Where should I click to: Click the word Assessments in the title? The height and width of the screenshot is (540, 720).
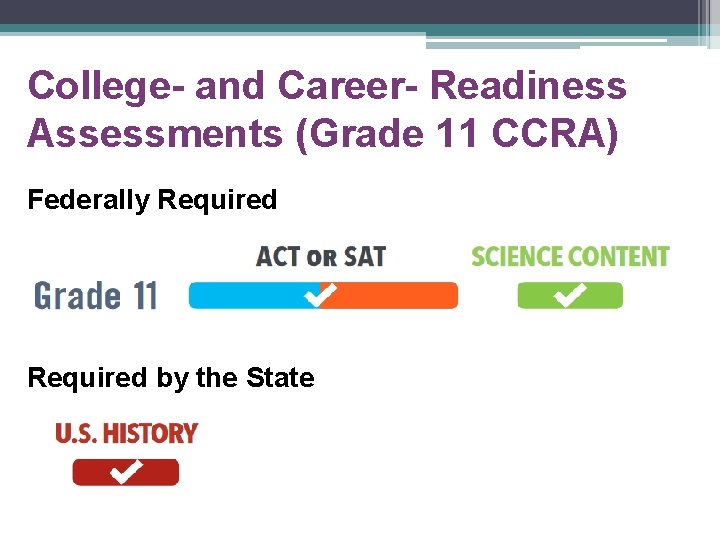click(x=155, y=131)
